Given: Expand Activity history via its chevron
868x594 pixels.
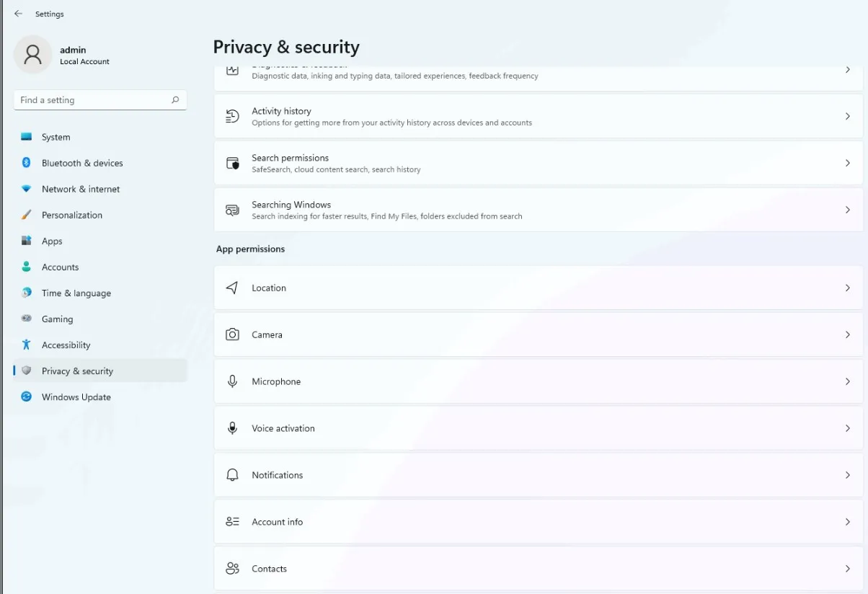Looking at the screenshot, I should point(848,116).
